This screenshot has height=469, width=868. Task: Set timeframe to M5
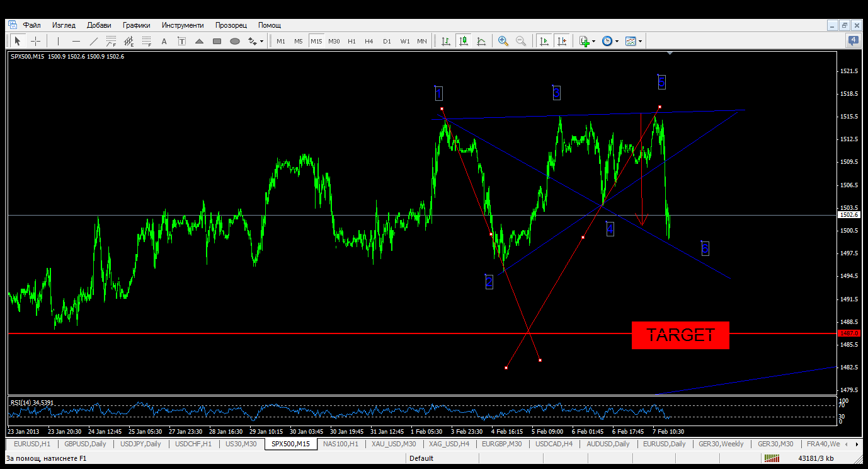299,41
